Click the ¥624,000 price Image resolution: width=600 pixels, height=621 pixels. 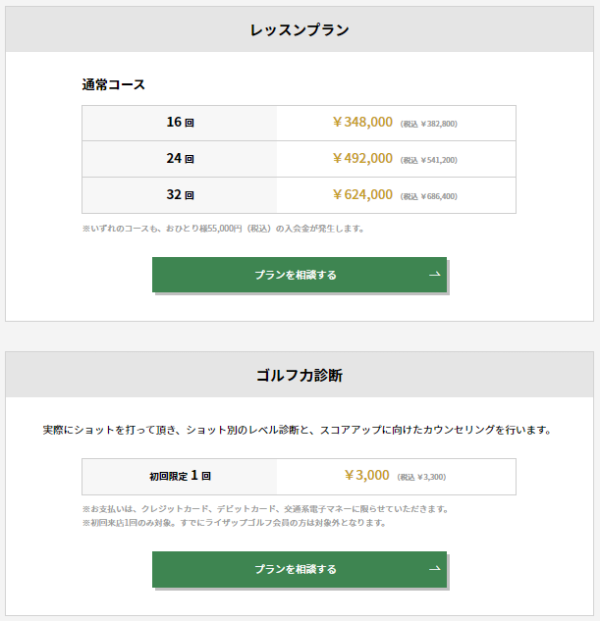(x=363, y=194)
